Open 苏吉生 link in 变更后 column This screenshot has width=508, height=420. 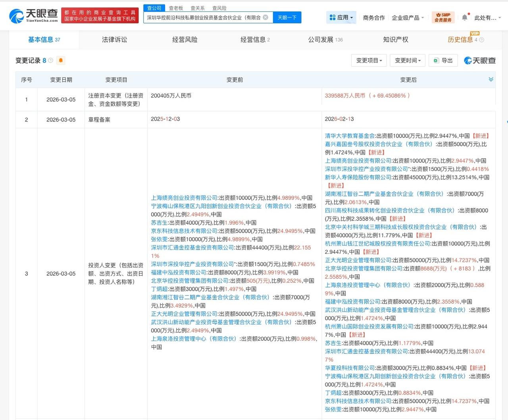[333, 343]
